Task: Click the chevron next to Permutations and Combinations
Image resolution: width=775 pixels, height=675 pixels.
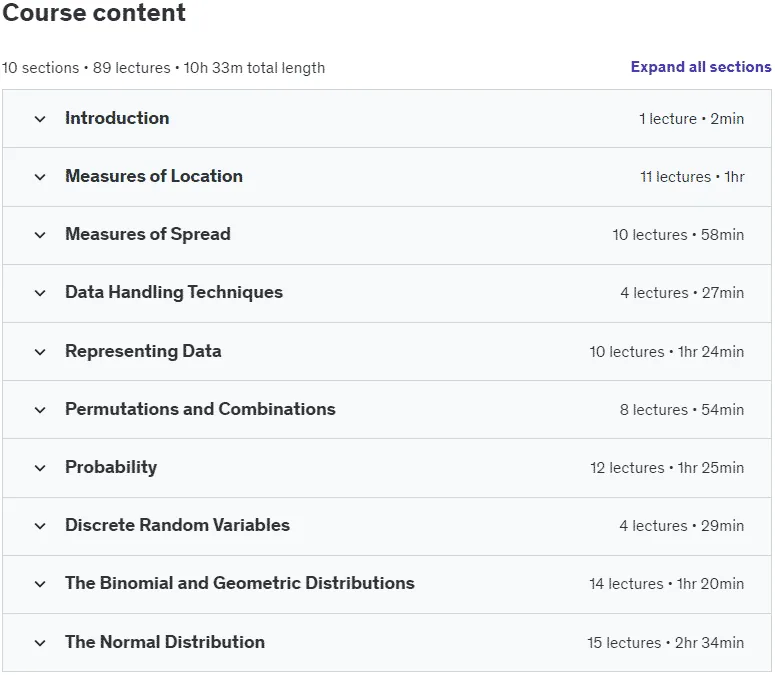Action: (40, 410)
